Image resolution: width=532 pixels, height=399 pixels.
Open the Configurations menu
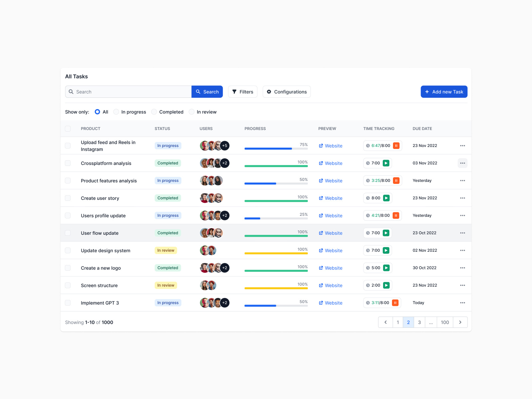tap(287, 92)
